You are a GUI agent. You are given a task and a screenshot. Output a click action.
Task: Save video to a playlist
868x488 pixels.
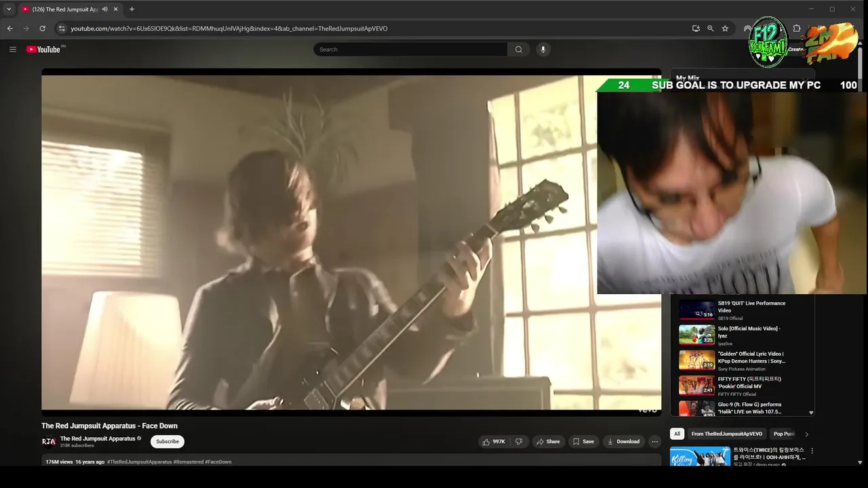coord(583,441)
